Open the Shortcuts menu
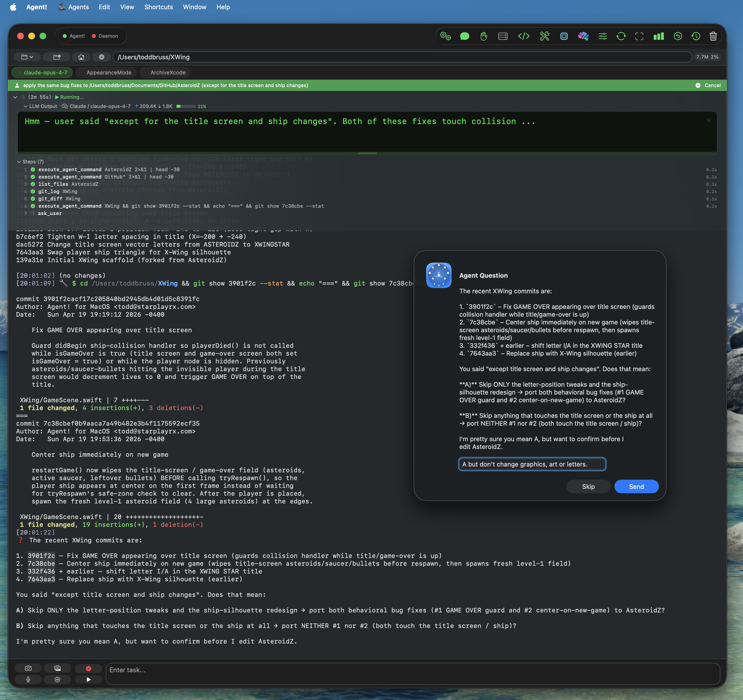743x700 pixels. click(x=158, y=7)
